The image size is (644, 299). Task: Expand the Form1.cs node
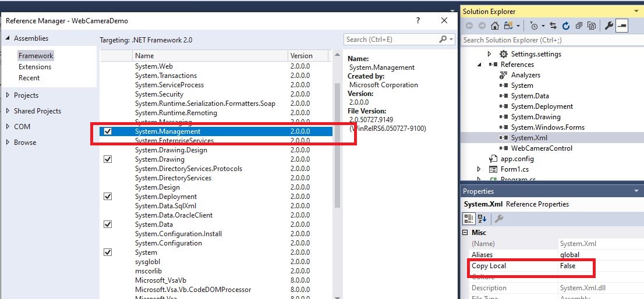point(479,169)
